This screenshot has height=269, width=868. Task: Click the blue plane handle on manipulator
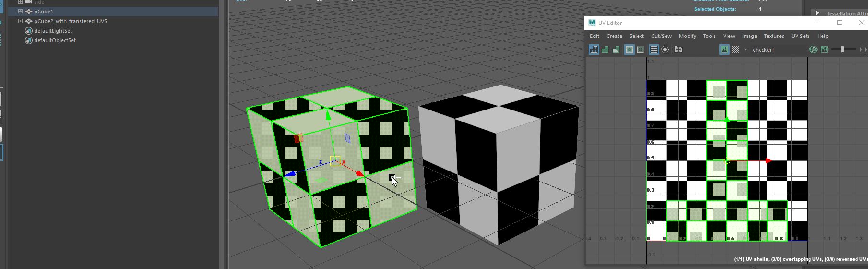coord(347,138)
